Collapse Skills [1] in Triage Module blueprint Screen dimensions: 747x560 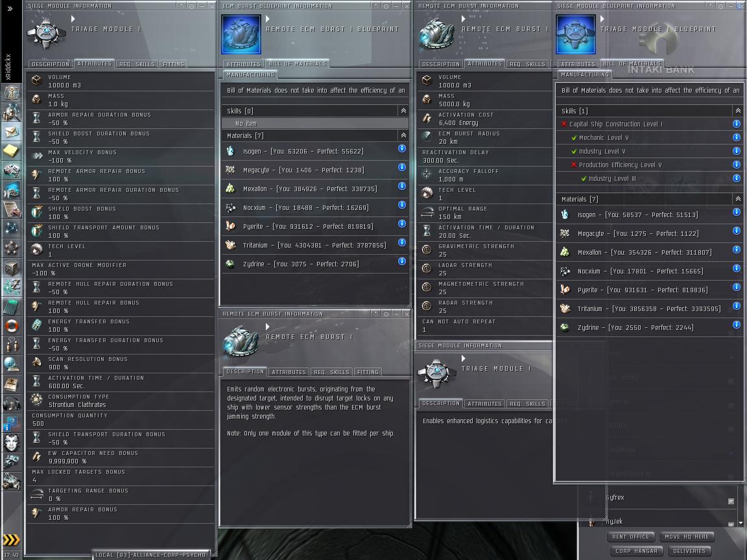point(738,110)
